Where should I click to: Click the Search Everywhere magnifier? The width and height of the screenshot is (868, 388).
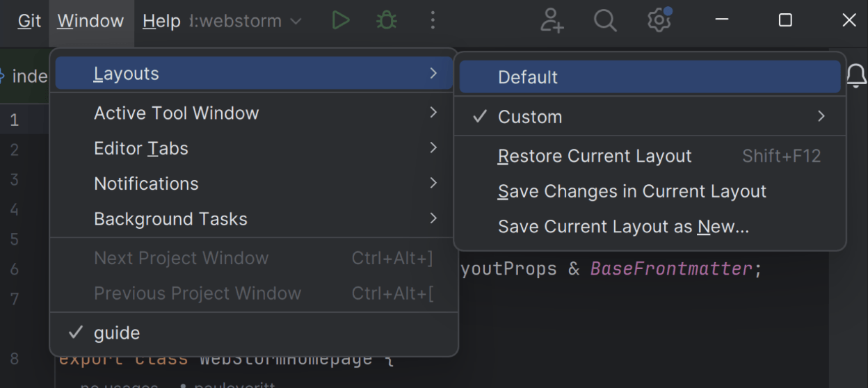pyautogui.click(x=605, y=21)
